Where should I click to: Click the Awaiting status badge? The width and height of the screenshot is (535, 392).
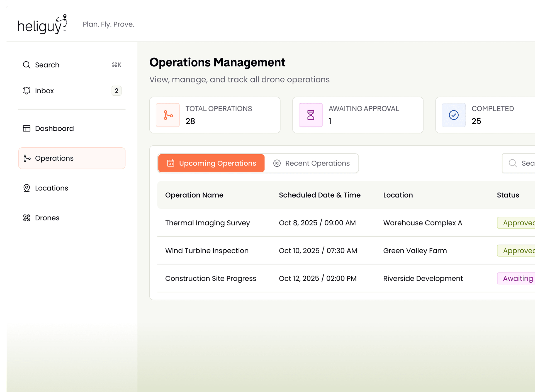click(x=517, y=279)
